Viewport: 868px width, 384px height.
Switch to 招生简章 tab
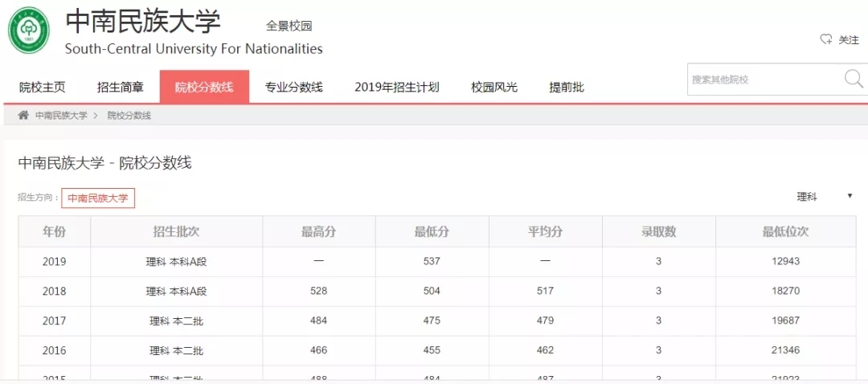(x=120, y=88)
